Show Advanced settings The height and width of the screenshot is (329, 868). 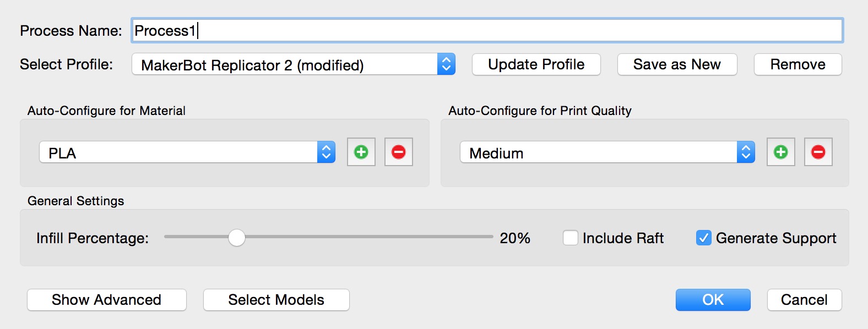[106, 300]
